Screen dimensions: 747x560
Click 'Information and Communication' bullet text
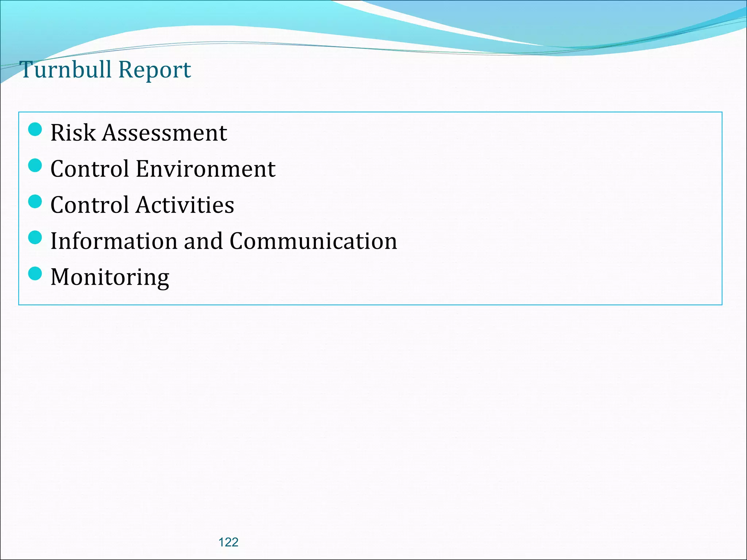coord(224,241)
